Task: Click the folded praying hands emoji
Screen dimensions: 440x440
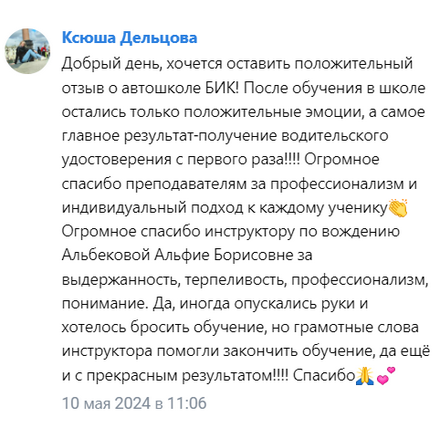Action: (x=365, y=376)
